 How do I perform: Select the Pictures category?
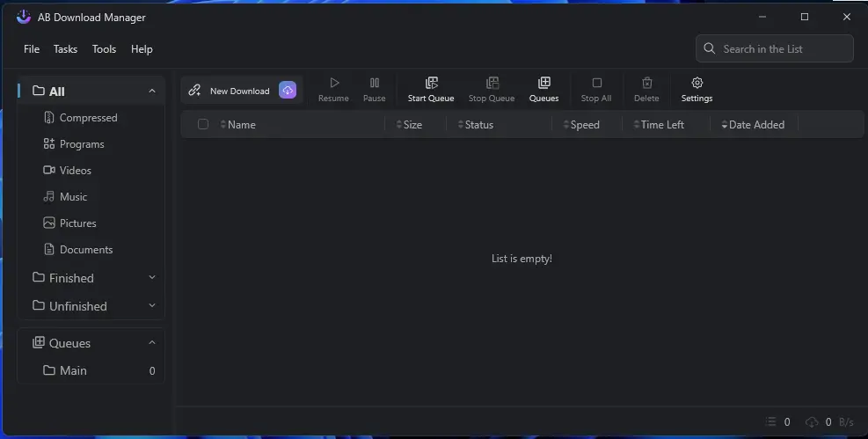[x=91, y=223]
